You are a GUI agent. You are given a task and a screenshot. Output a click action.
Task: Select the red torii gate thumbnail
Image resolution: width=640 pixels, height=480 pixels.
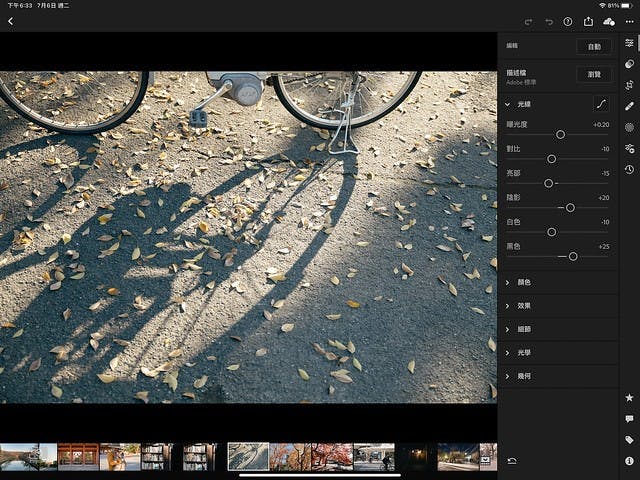[x=78, y=457]
